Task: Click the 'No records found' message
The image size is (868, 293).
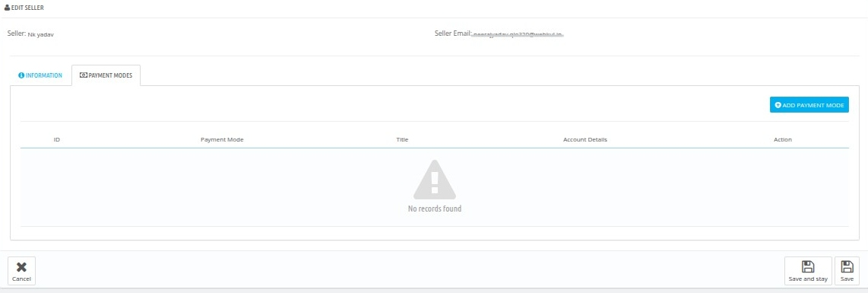Action: pyautogui.click(x=435, y=209)
